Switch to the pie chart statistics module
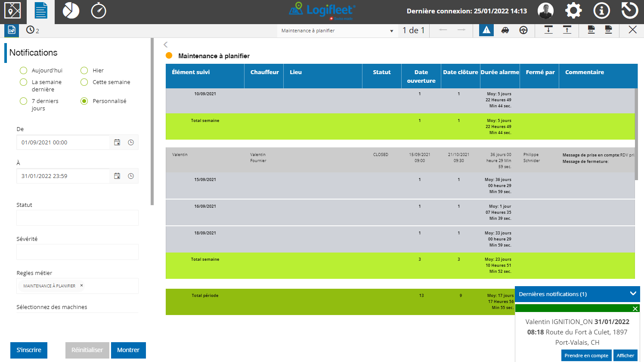Screen dimensions: 644x362 coord(71,11)
